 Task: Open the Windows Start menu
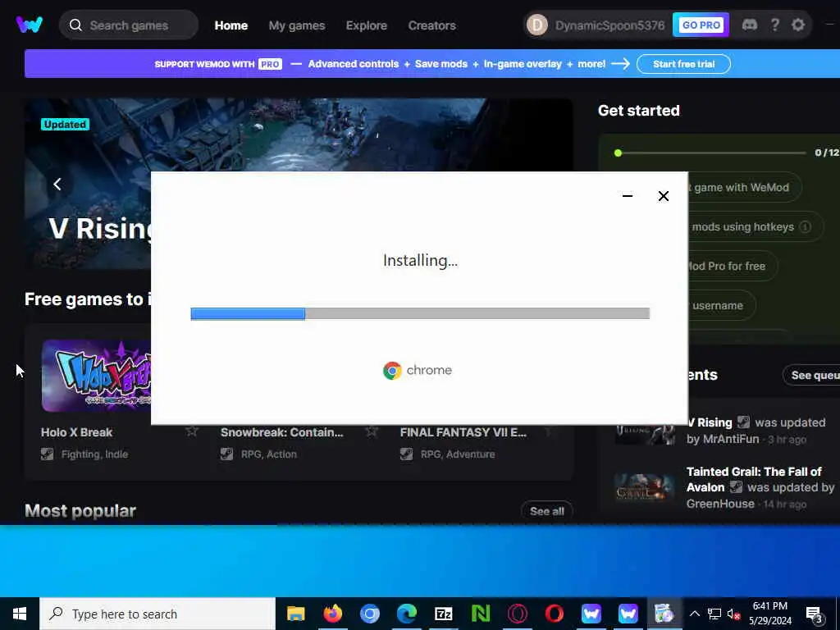click(x=20, y=614)
